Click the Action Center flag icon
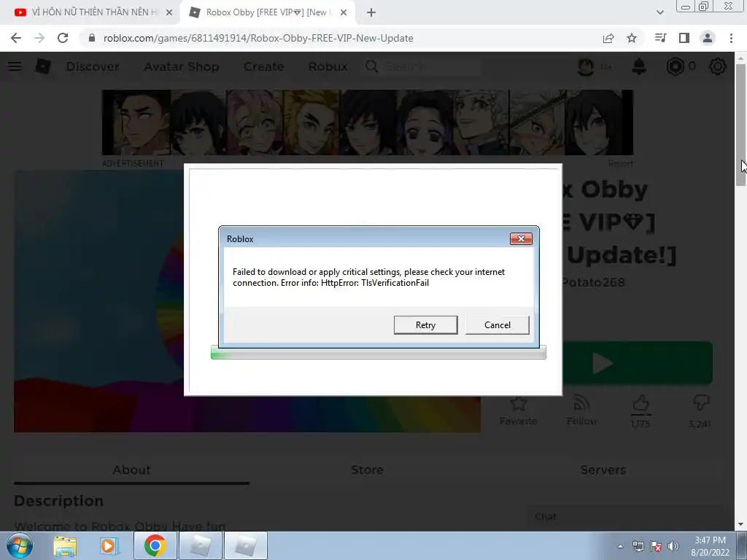The width and height of the screenshot is (747, 560). pyautogui.click(x=656, y=546)
